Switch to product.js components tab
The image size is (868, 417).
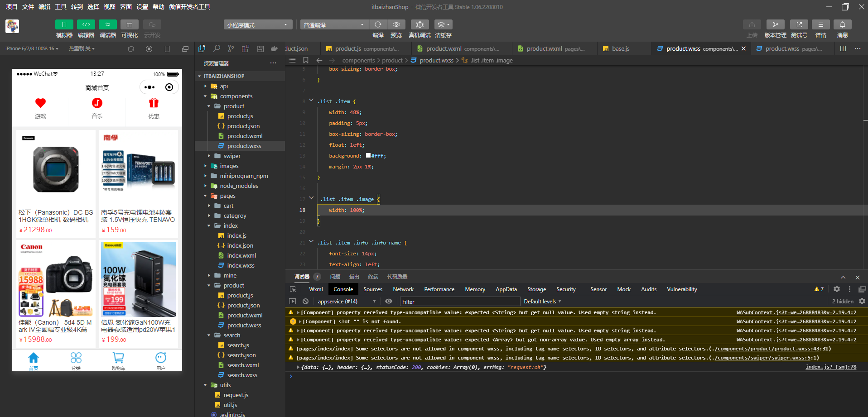click(367, 48)
